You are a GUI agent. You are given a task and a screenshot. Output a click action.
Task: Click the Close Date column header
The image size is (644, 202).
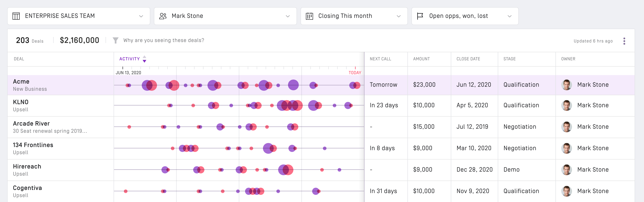tap(468, 59)
